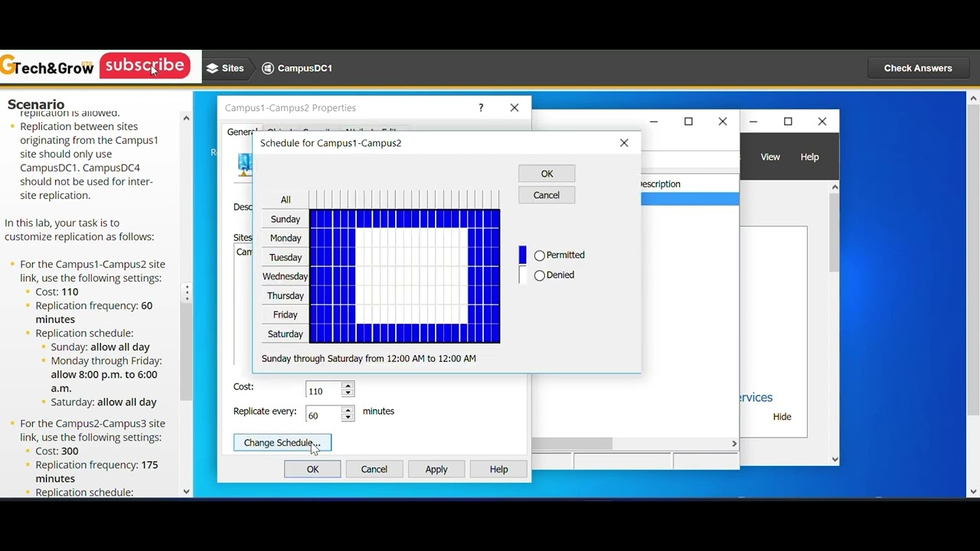
Task: Close the Schedule for Campus1-Campus2 dialog
Action: tap(624, 142)
